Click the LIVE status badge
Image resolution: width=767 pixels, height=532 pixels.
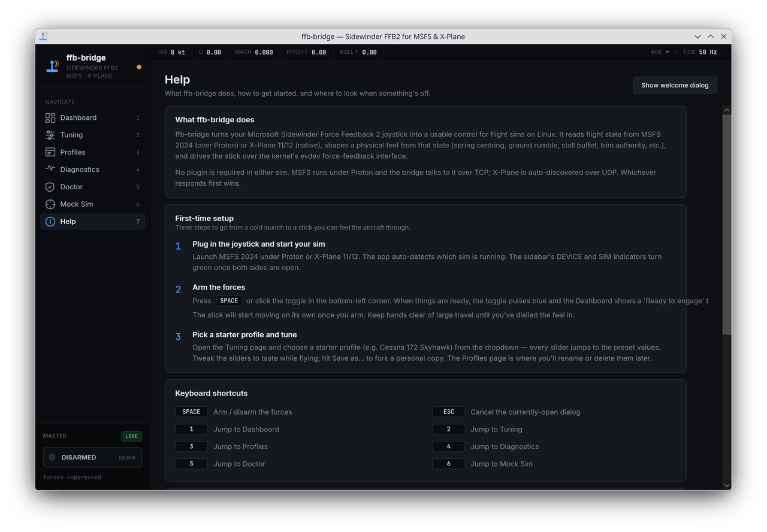[131, 436]
